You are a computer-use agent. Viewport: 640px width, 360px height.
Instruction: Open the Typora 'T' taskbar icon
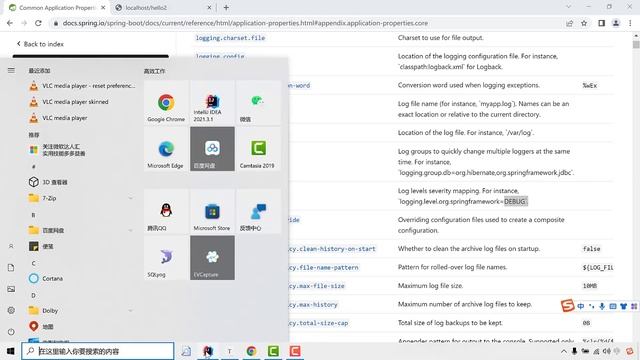(229, 351)
